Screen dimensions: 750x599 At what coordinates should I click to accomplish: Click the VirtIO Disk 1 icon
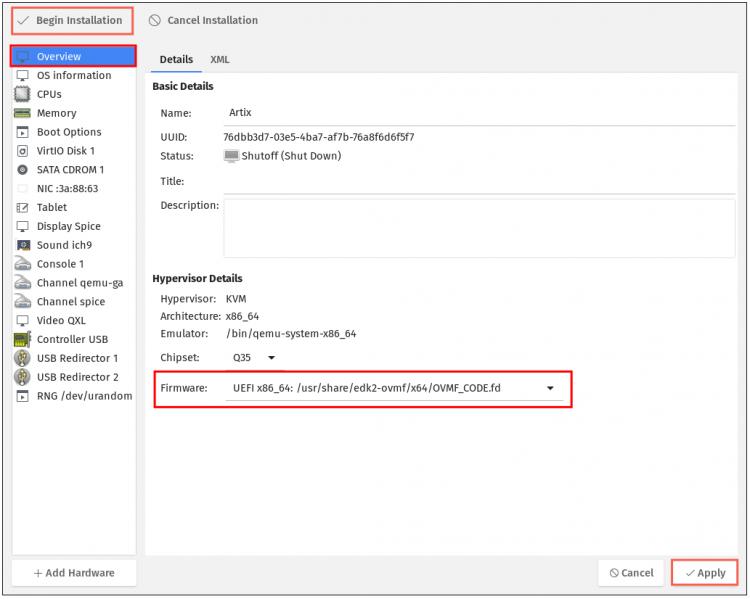coord(22,151)
